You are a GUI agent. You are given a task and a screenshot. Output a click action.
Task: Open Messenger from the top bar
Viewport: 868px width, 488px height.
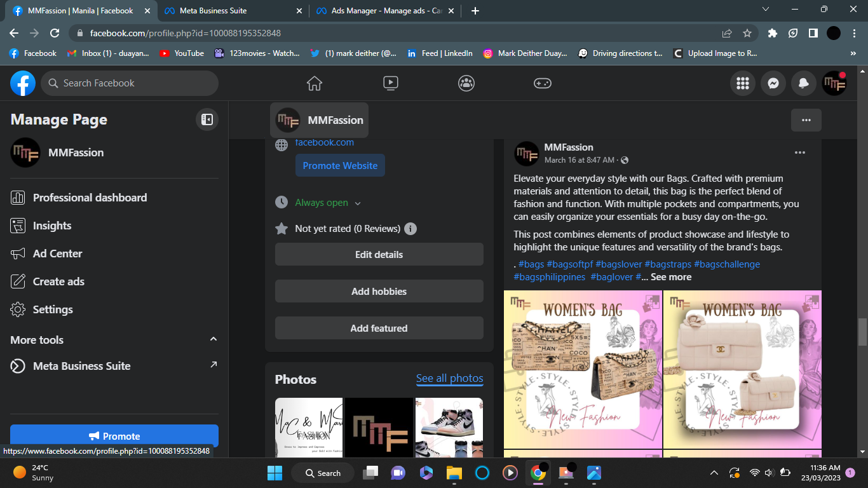click(773, 83)
